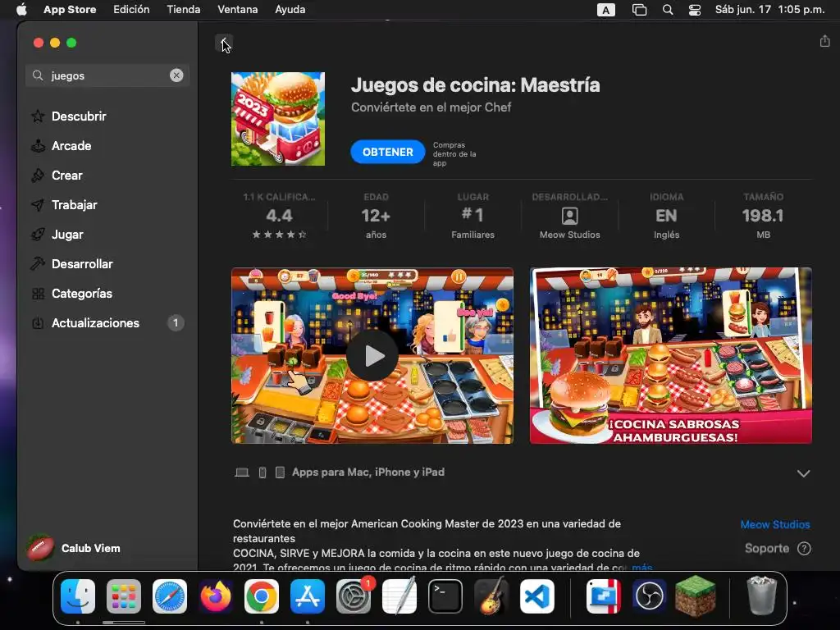
Task: Click inside the juegos search field
Action: pos(107,75)
